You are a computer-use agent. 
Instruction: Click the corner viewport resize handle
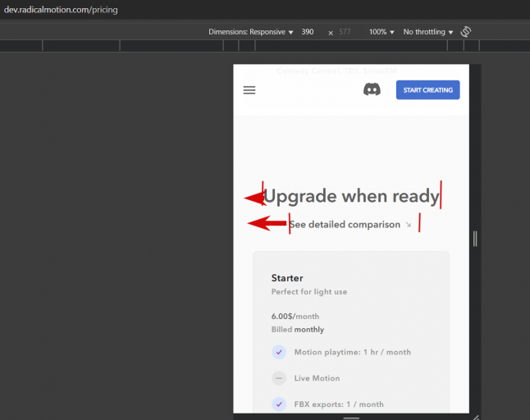tap(476, 418)
